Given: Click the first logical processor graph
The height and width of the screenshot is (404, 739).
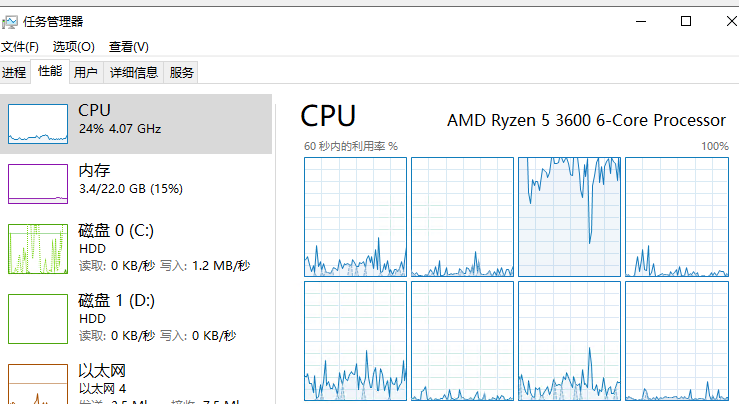Looking at the screenshot, I should tap(355, 217).
